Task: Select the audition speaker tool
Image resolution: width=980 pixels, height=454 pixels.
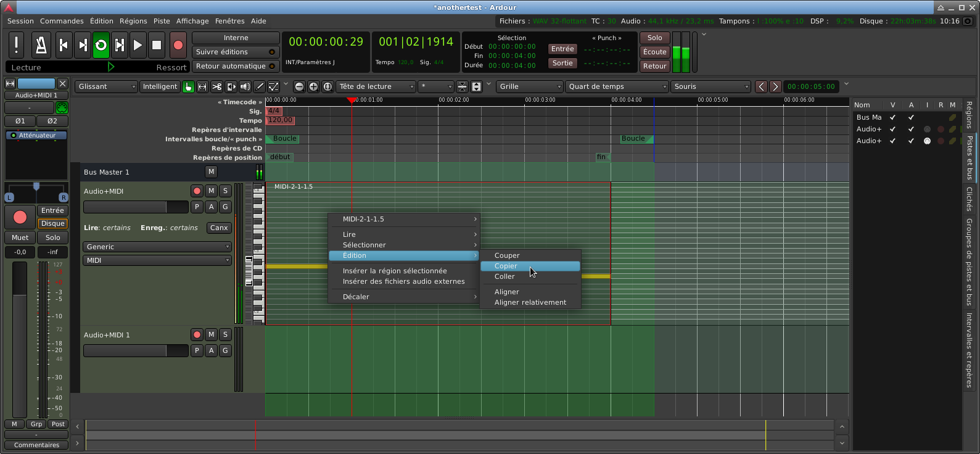Action: [x=245, y=87]
